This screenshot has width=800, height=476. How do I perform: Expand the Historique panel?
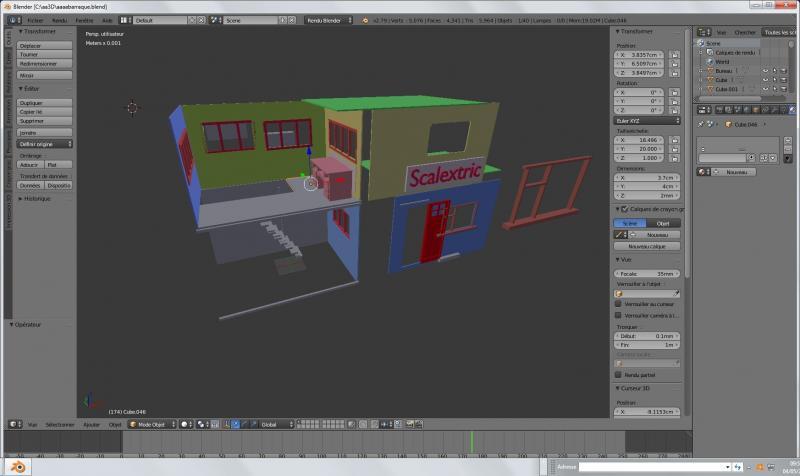point(35,198)
